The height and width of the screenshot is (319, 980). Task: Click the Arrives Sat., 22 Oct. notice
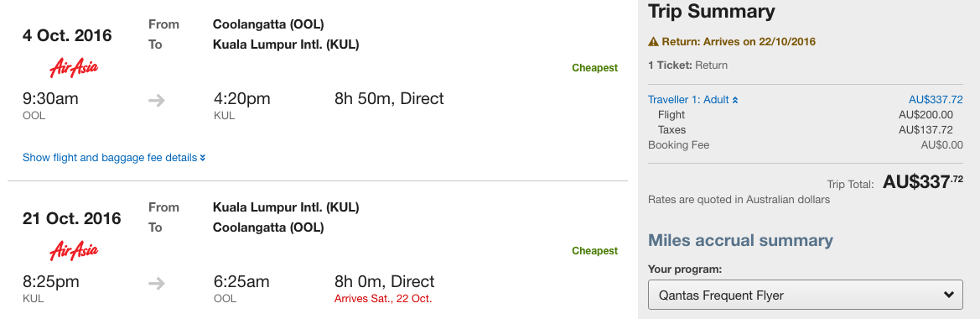click(383, 298)
